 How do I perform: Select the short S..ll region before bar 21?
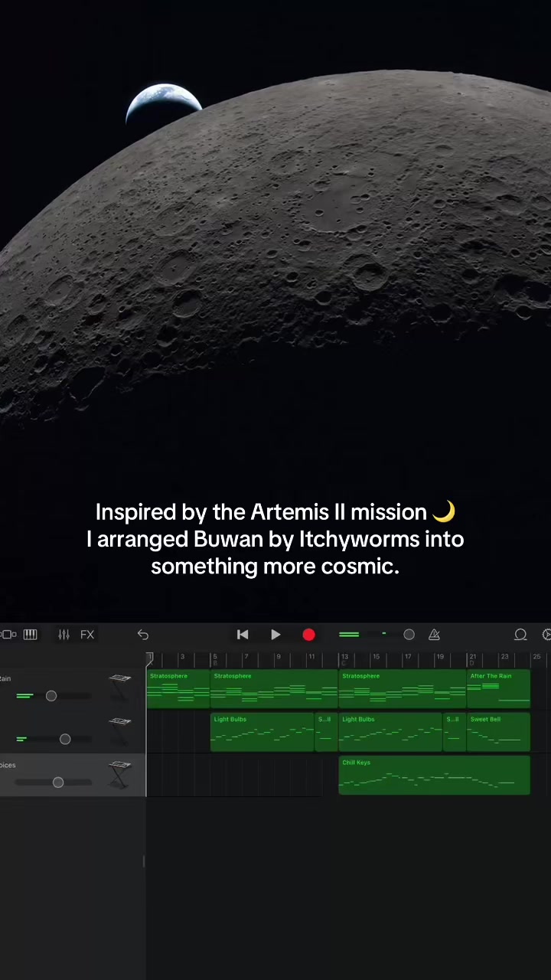455,732
